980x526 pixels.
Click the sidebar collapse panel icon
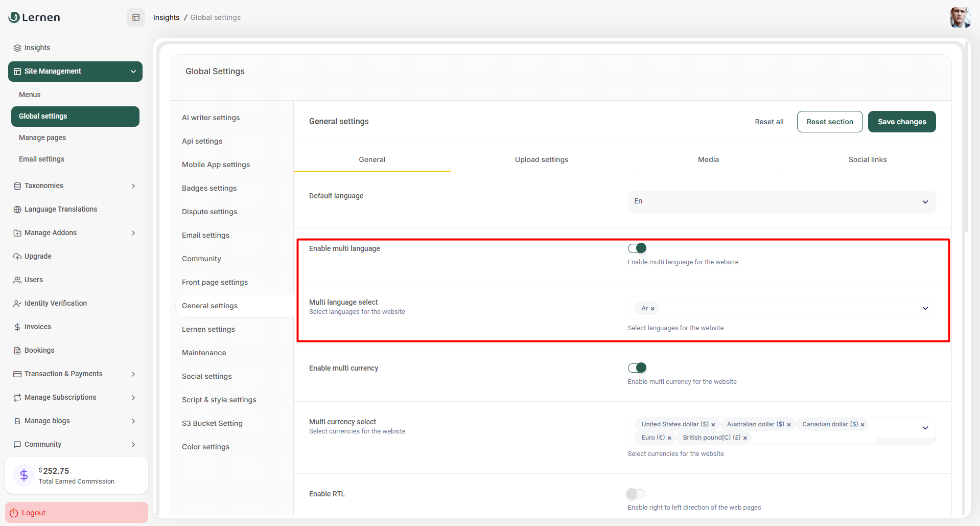click(x=136, y=17)
